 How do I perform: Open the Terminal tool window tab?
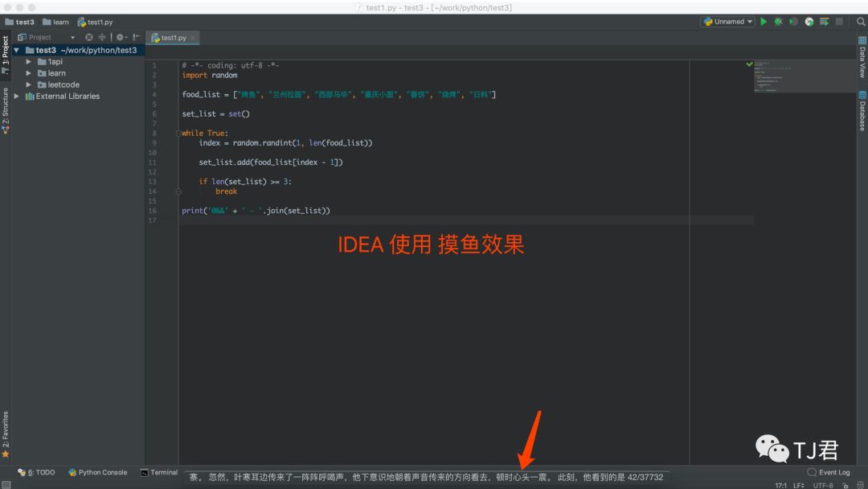[159, 472]
